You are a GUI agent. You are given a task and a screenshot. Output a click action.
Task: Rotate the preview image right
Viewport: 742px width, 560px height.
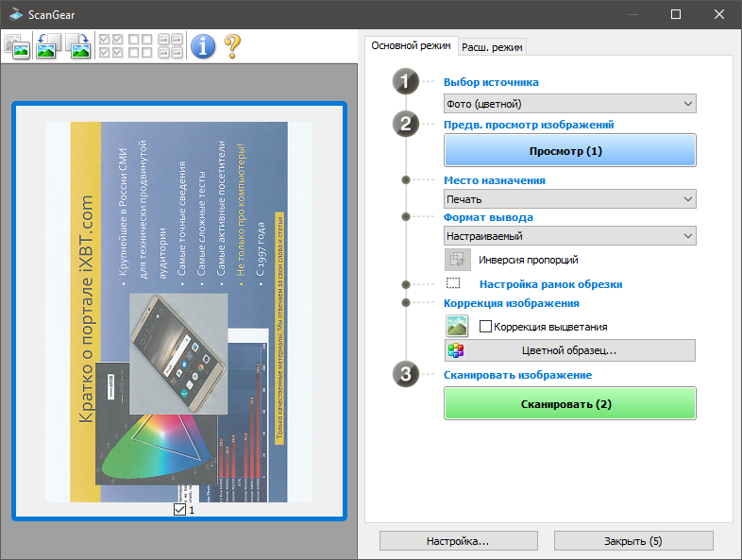(x=78, y=46)
